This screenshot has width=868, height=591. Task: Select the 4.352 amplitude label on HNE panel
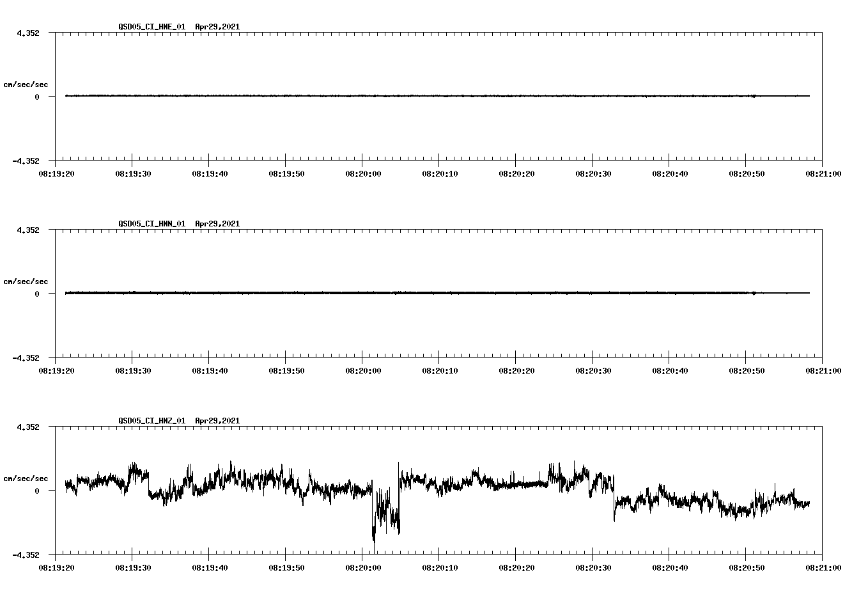coord(28,32)
